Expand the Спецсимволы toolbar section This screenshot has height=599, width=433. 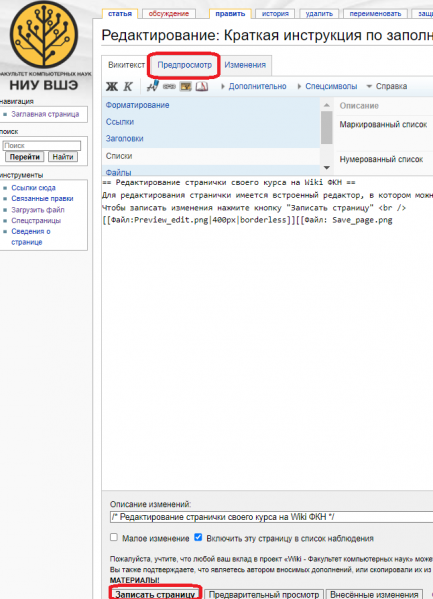pos(328,86)
